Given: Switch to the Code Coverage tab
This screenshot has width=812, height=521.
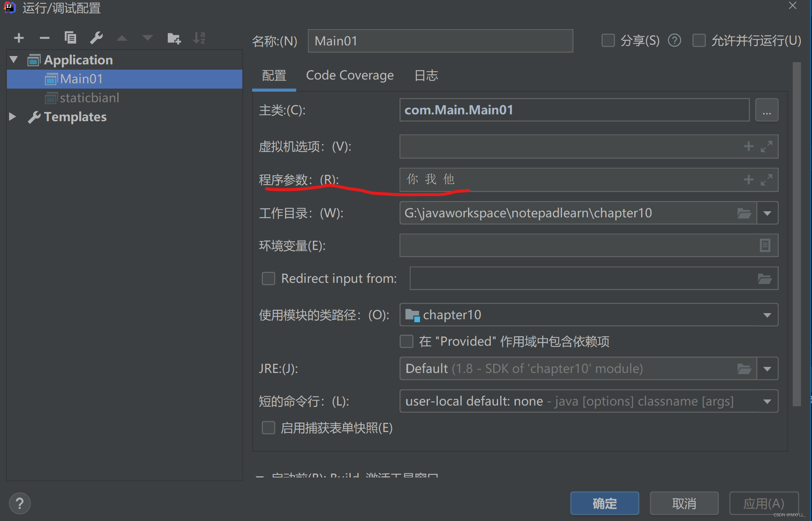Looking at the screenshot, I should pos(350,75).
